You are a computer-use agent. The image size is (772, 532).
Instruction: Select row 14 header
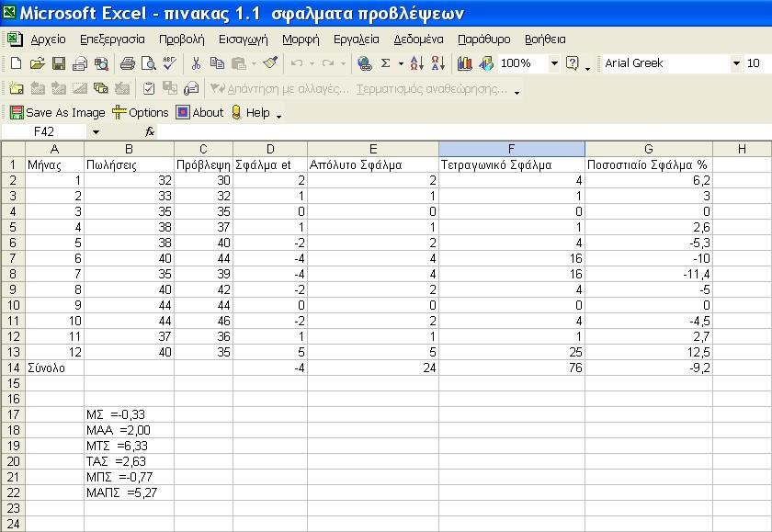(13, 368)
